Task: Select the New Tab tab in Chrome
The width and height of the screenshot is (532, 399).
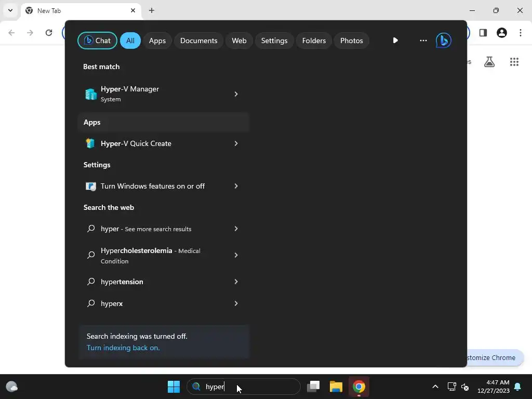Action: [x=80, y=11]
